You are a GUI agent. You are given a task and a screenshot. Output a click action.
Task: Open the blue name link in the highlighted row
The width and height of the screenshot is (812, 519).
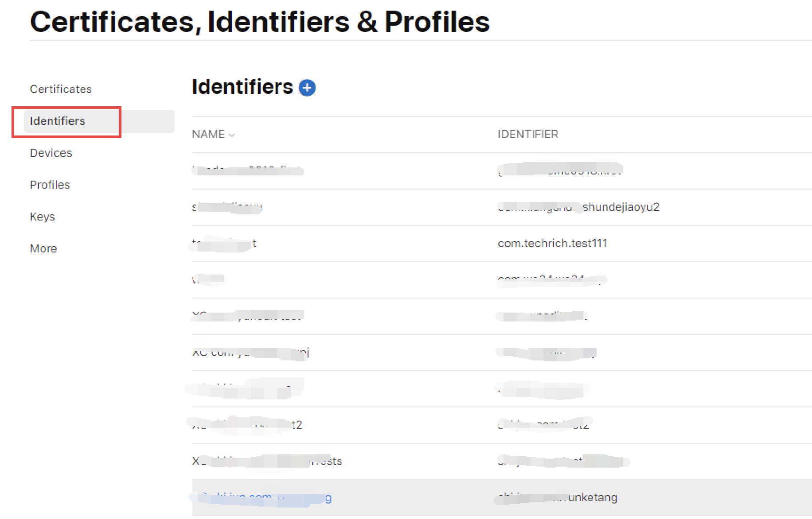point(262,498)
